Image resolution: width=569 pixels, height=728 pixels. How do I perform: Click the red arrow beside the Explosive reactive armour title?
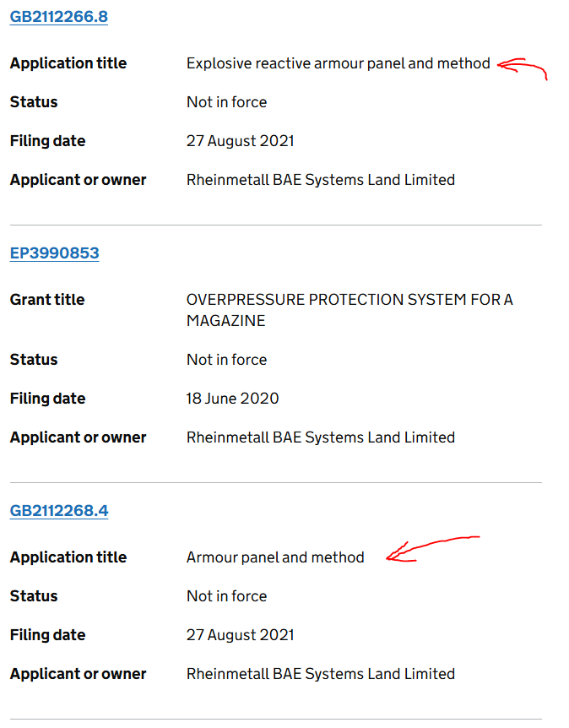522,67
